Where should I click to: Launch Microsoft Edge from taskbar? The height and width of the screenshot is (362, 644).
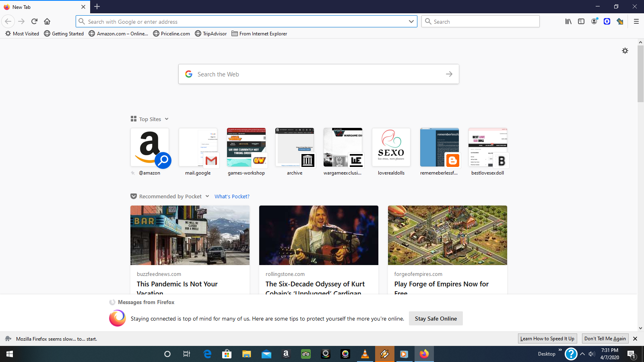(207, 354)
